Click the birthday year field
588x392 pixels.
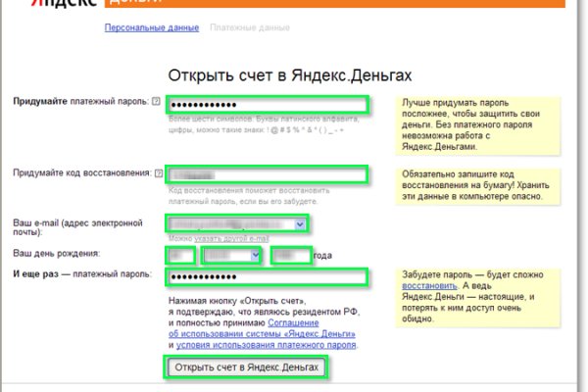click(x=290, y=256)
